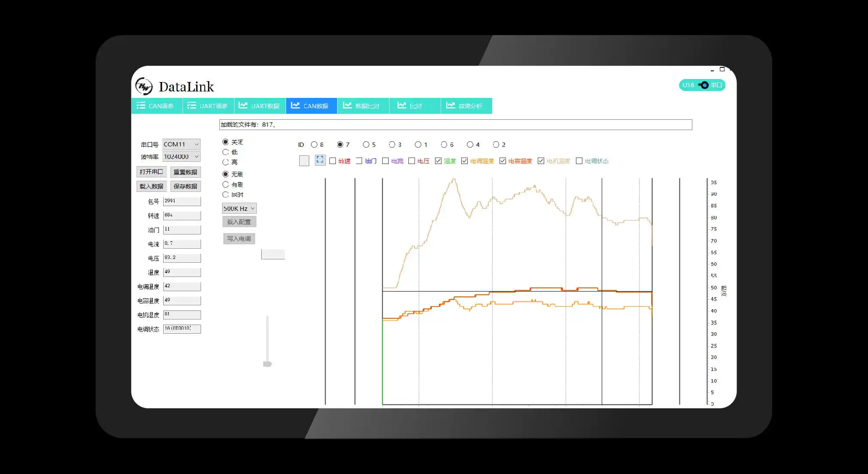Image resolution: width=868 pixels, height=474 pixels.
Task: Enable the 转速 curve checkbox
Action: tap(333, 161)
